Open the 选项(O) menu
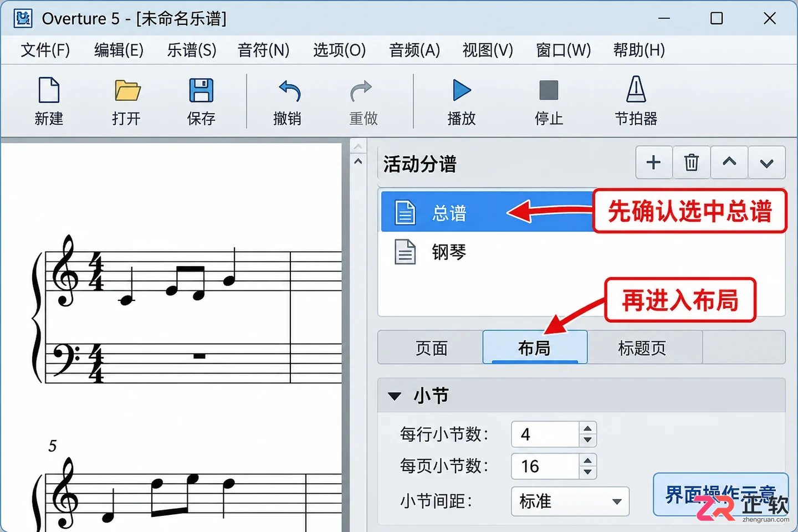 pyautogui.click(x=339, y=50)
